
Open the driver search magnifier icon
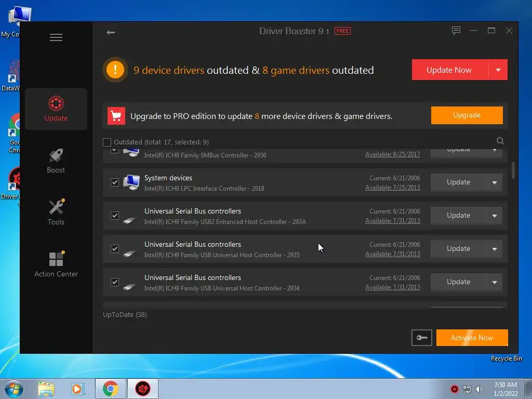click(500, 141)
